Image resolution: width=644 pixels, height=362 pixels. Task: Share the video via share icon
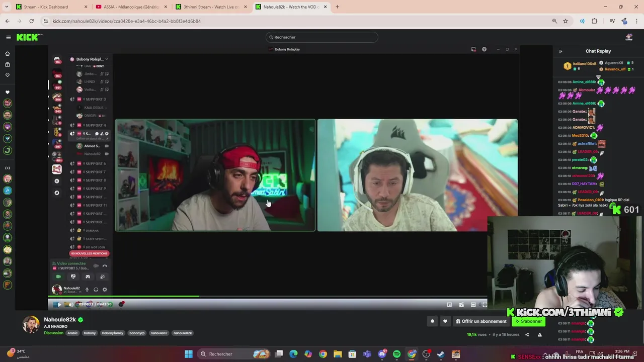(527, 334)
